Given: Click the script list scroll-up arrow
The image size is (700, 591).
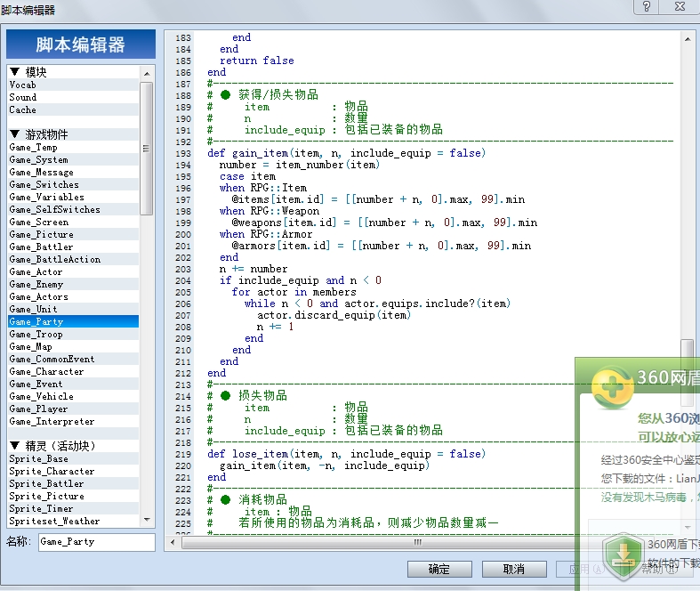Looking at the screenshot, I should pos(147,73).
